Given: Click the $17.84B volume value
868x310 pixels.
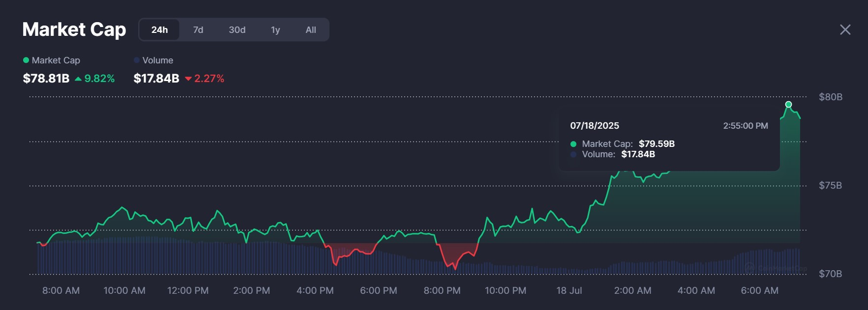Looking at the screenshot, I should [156, 79].
